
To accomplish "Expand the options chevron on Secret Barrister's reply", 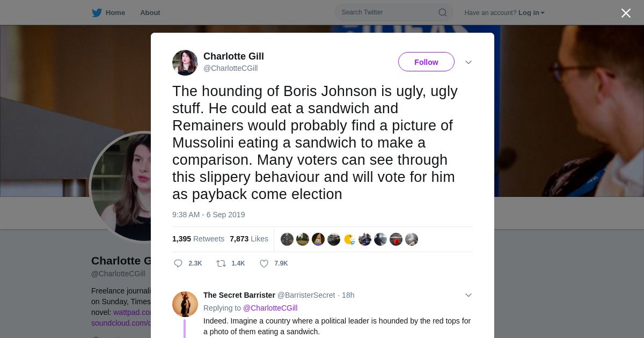I will (469, 295).
